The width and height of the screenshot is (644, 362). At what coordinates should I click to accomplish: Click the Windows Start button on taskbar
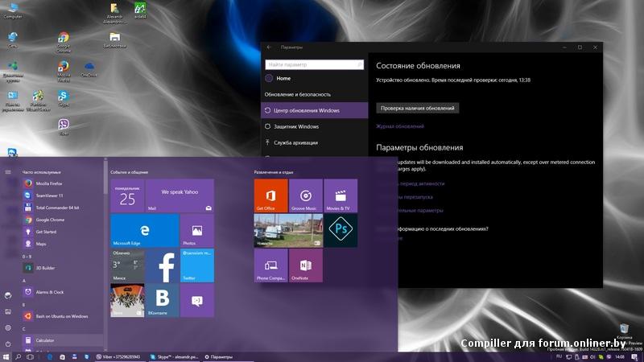point(6,356)
